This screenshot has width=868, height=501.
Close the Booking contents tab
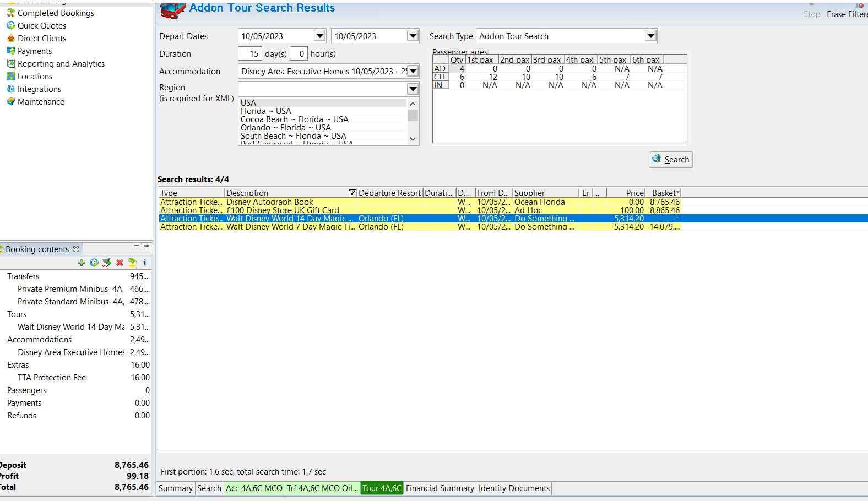click(76, 249)
